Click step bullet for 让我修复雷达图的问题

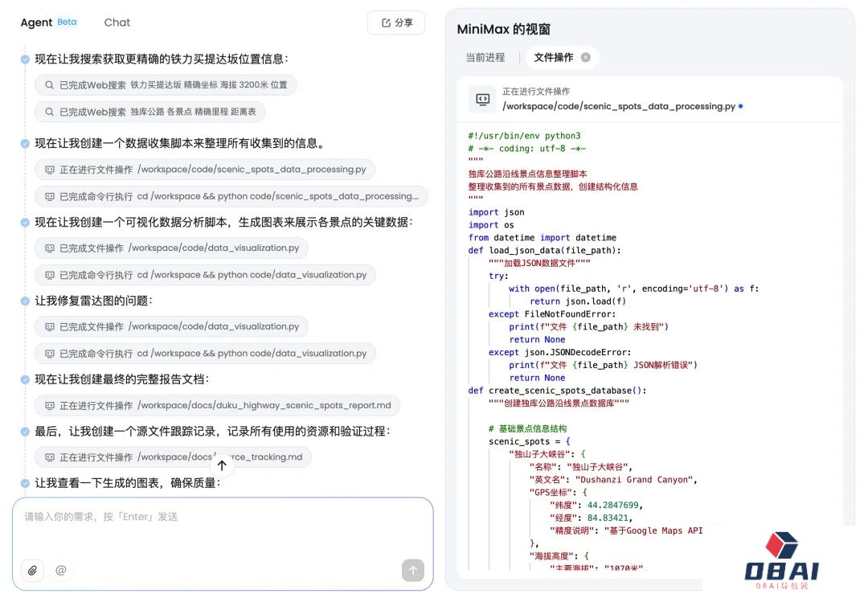(x=25, y=301)
